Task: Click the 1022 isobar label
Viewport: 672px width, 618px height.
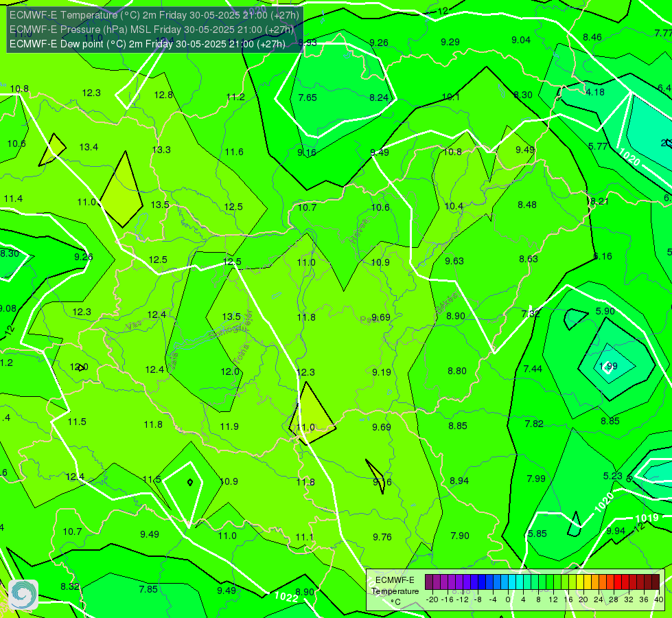Action: click(x=286, y=597)
